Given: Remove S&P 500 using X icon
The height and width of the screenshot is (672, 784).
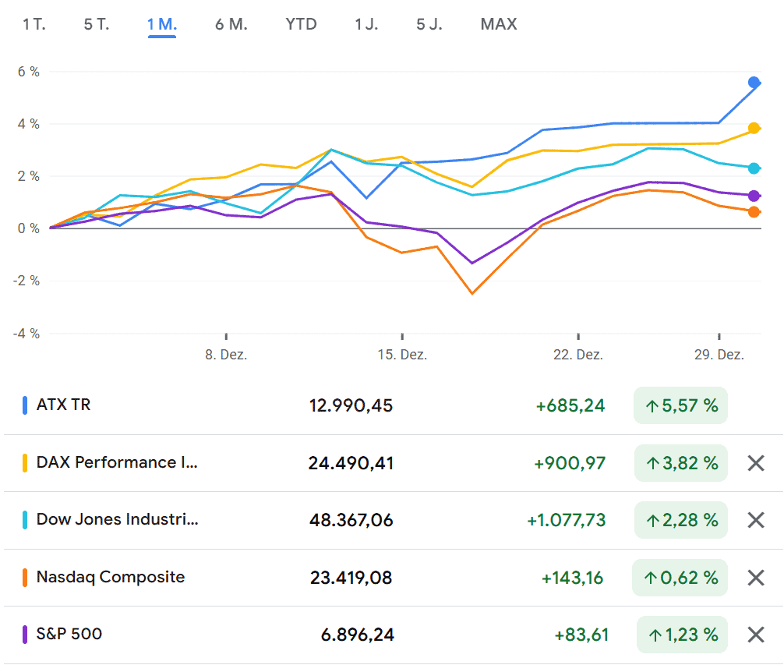Looking at the screenshot, I should 755,635.
